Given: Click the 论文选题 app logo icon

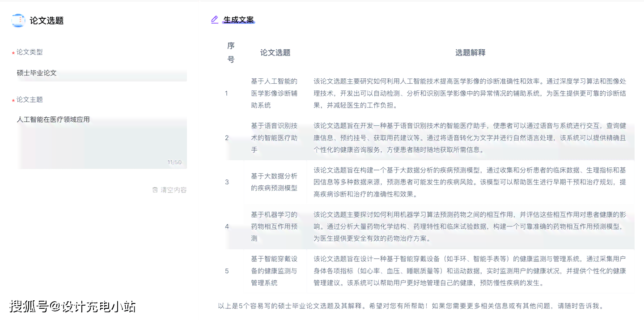Looking at the screenshot, I should coord(18,21).
